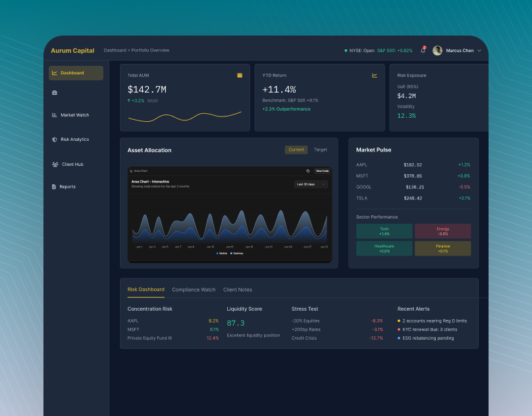Click the Private Equity Fund III row
The image size is (532, 416).
pyautogui.click(x=173, y=338)
